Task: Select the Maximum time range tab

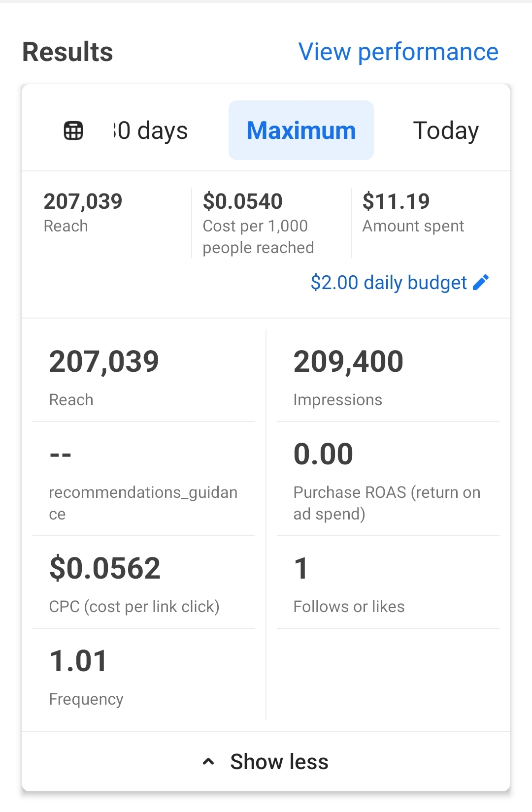Action: 301,130
